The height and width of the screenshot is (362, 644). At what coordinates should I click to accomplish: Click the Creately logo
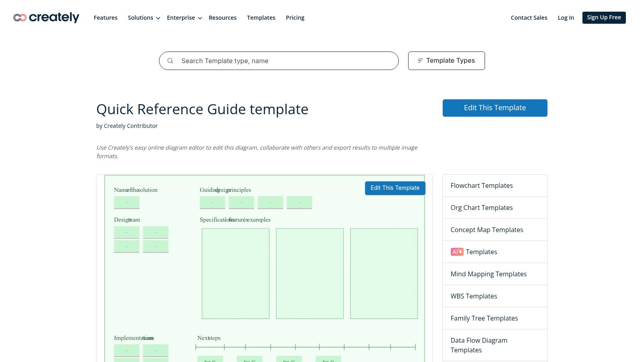[46, 17]
